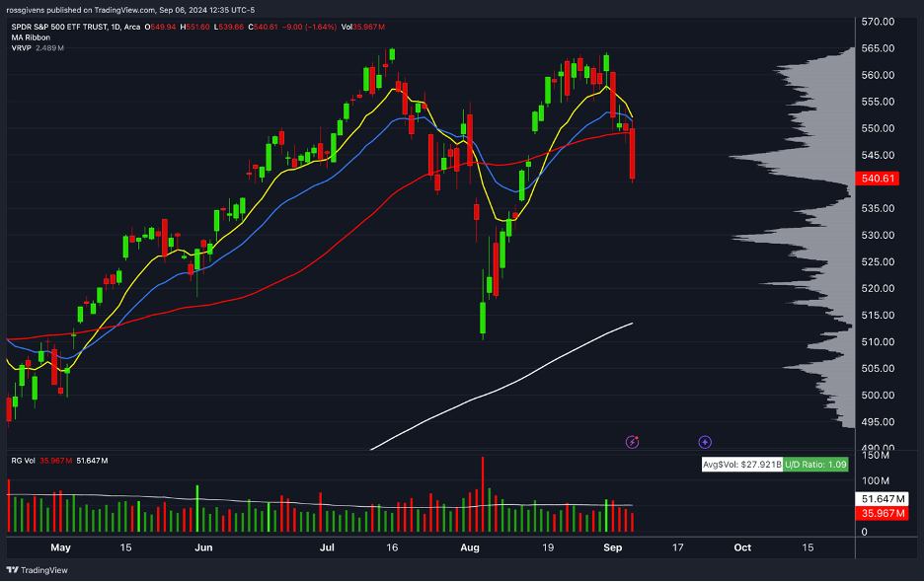Click the purple sparkle circle event icon
This screenshot has height=582, width=924.
point(705,442)
